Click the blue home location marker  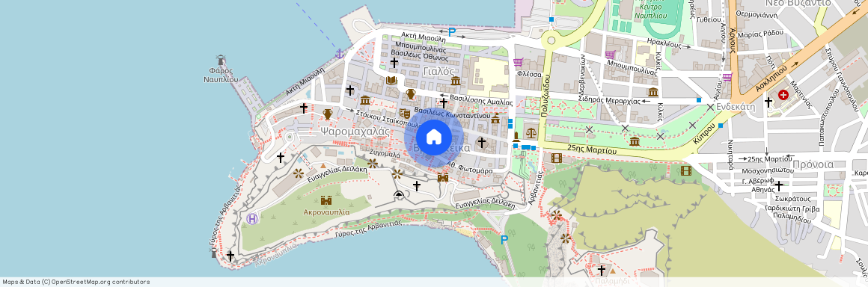coord(433,138)
